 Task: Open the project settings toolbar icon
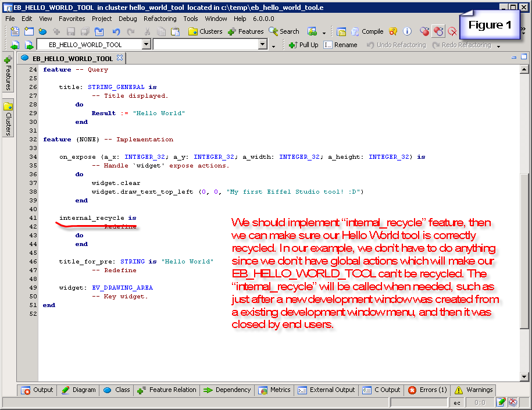tap(341, 31)
